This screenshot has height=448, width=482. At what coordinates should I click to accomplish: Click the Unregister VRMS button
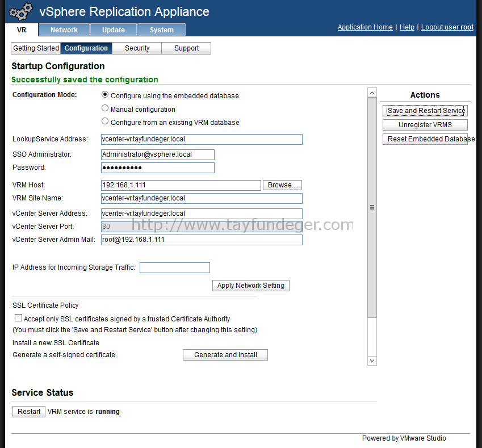(x=425, y=125)
